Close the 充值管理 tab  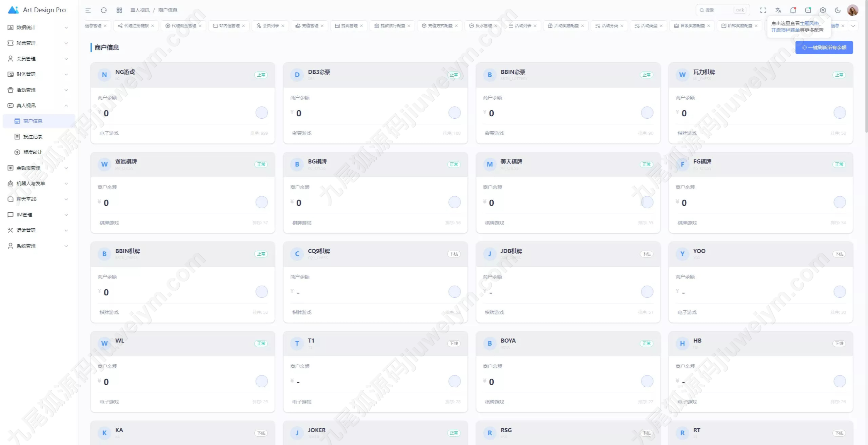(x=322, y=26)
